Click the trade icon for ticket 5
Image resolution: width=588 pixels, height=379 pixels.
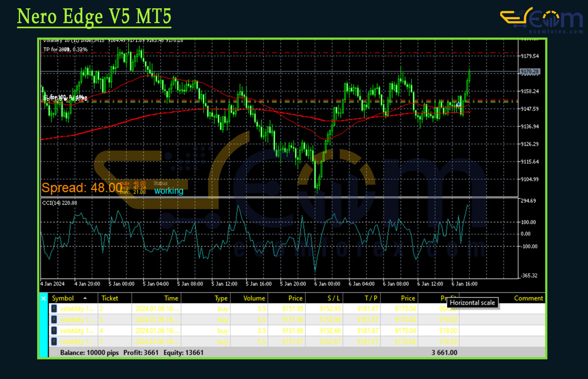tap(54, 341)
